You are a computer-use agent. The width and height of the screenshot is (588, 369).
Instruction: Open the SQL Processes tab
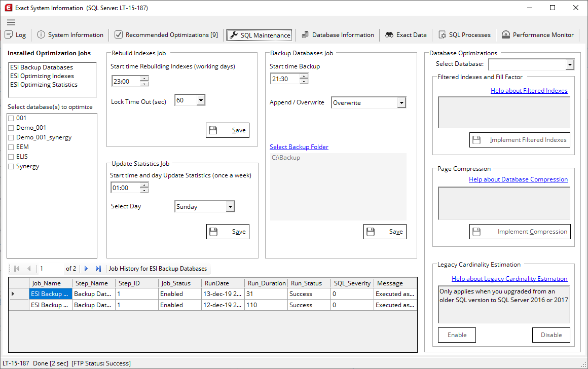tap(464, 35)
